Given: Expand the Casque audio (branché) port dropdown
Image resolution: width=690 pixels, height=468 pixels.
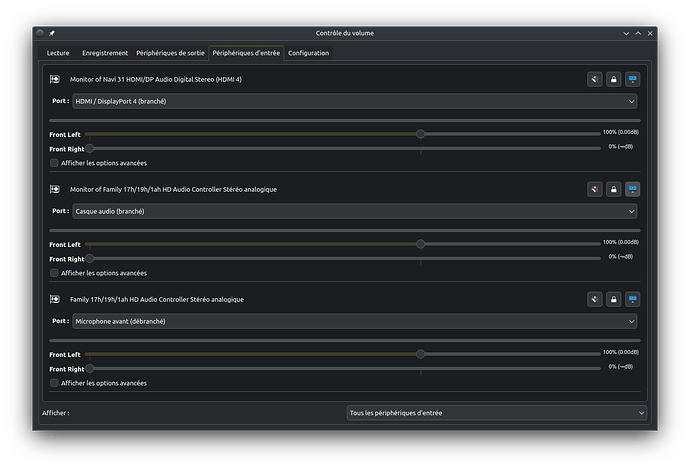Looking at the screenshot, I should pyautogui.click(x=354, y=211).
